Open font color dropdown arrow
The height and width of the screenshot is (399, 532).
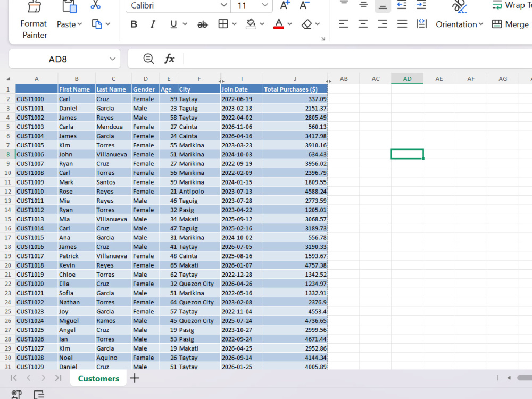point(290,24)
